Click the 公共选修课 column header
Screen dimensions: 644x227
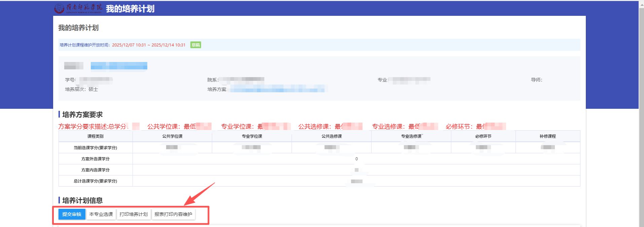tap(331, 136)
